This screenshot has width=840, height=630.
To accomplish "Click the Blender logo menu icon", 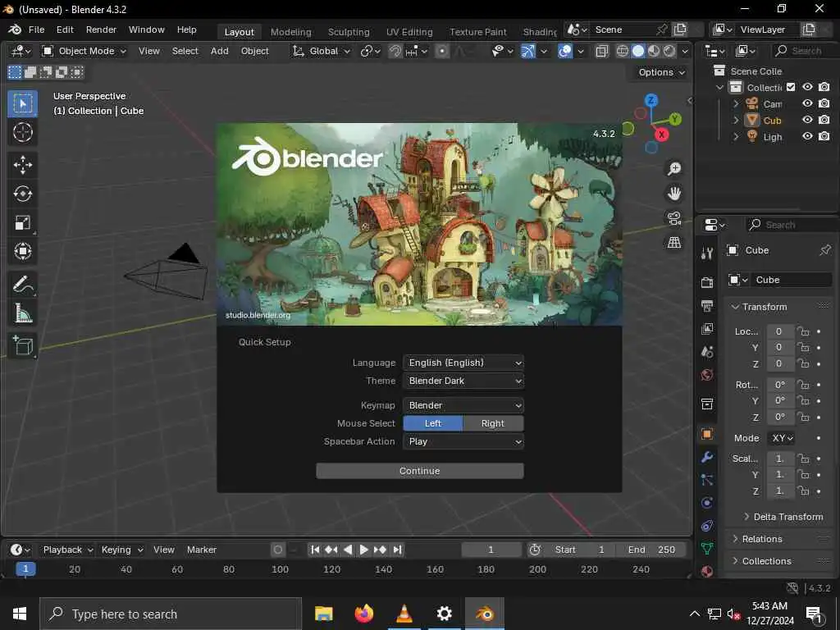I will click(x=15, y=30).
